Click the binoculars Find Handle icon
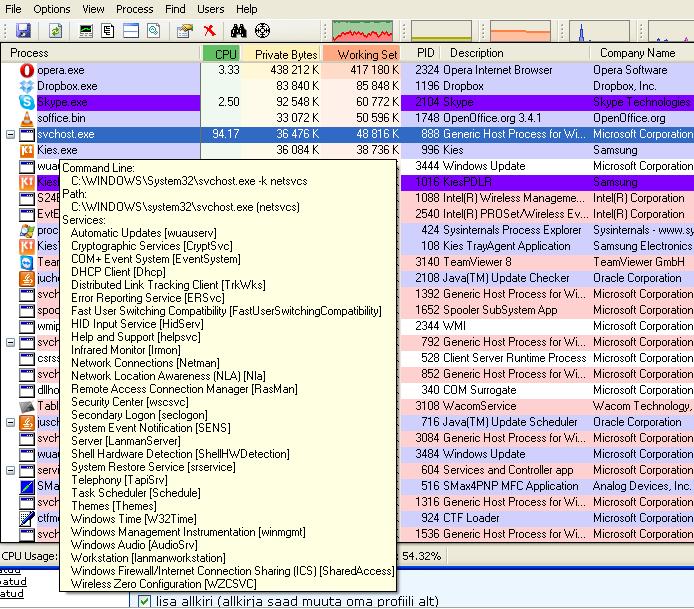This screenshot has height=609, width=694. pyautogui.click(x=239, y=31)
